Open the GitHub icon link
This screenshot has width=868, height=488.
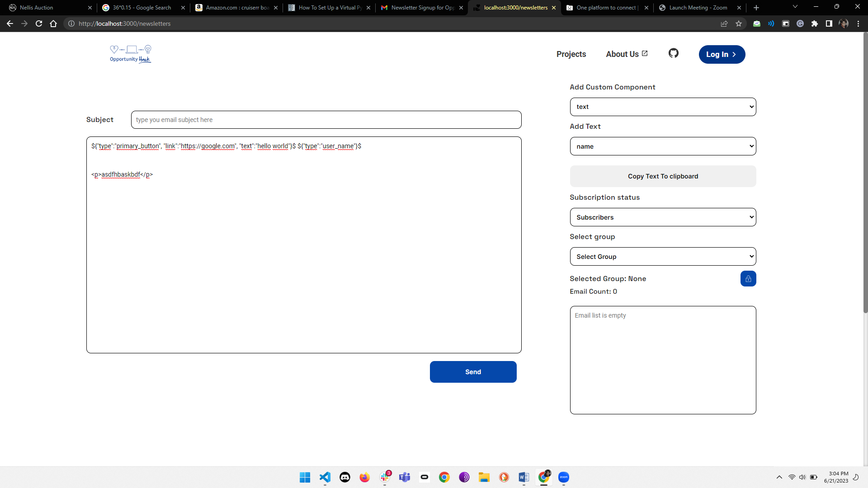[x=673, y=53]
